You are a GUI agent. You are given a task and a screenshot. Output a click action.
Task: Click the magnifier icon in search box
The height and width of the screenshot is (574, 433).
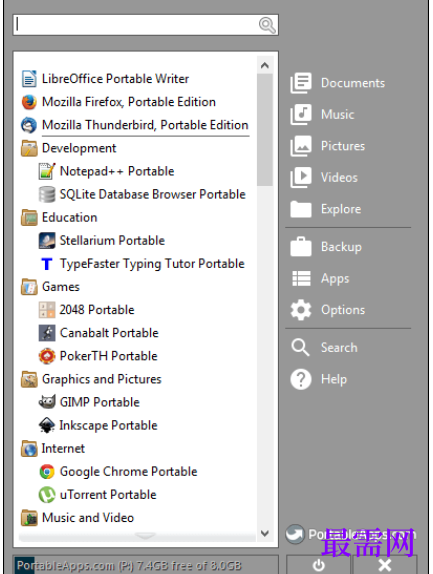tap(267, 25)
